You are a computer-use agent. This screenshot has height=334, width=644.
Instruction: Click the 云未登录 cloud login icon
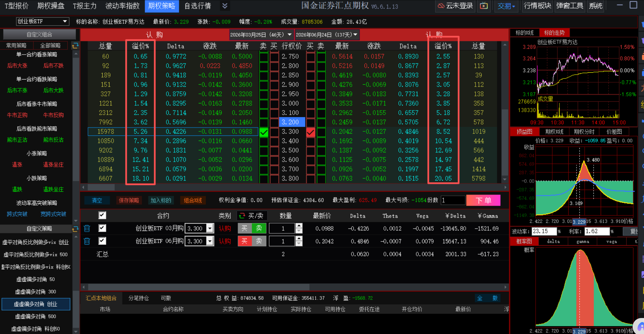441,6
